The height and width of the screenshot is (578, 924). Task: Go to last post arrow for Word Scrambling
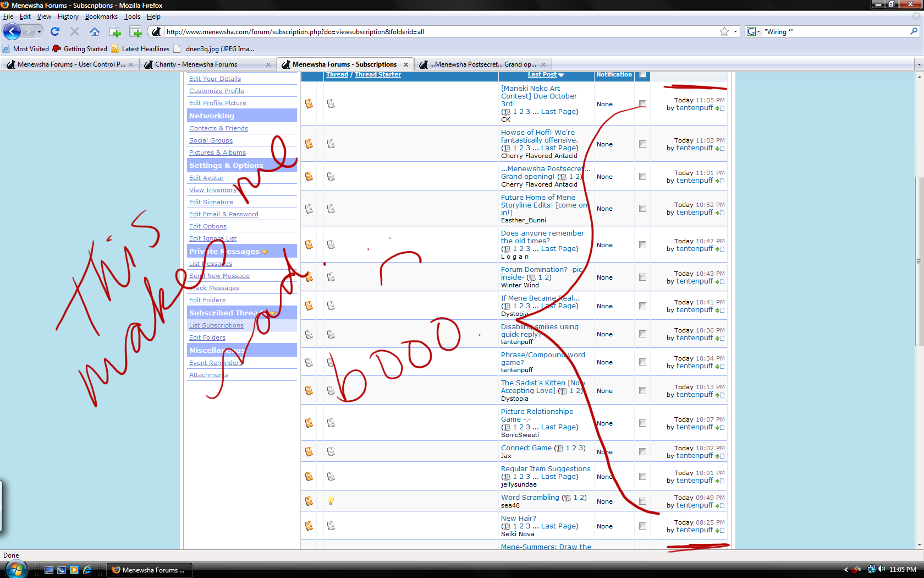click(720, 506)
